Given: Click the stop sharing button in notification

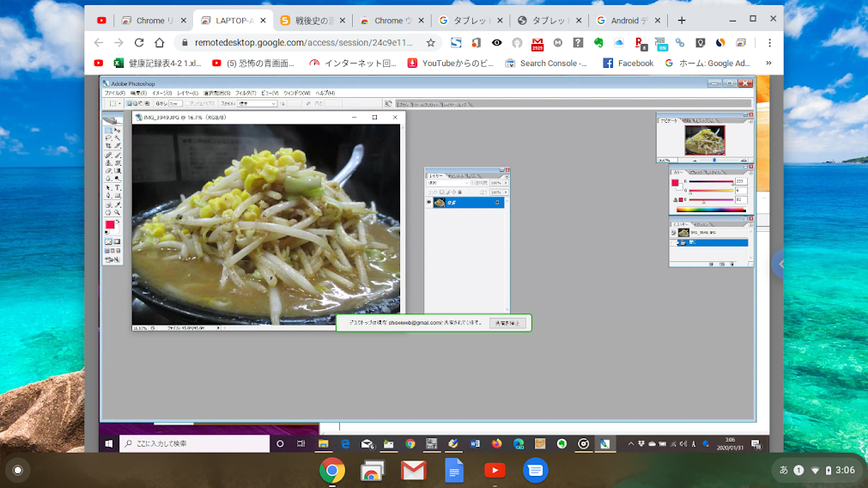Looking at the screenshot, I should [x=507, y=323].
